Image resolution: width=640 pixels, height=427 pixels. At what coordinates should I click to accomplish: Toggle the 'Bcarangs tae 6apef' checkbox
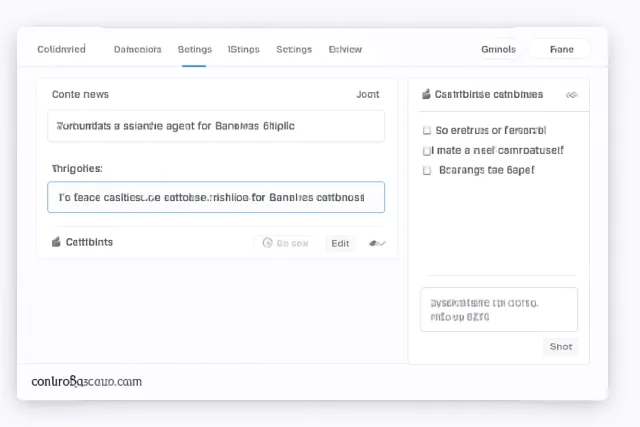coord(427,170)
